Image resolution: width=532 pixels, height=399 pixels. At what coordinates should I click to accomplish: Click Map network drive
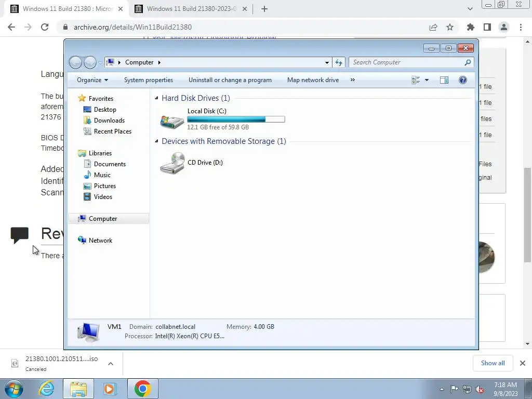[x=313, y=80]
